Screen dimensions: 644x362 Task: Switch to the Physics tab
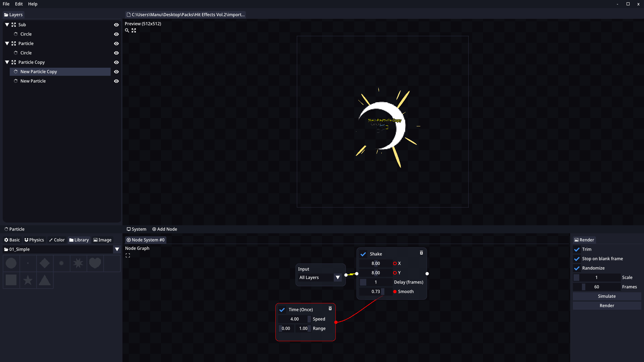(34, 240)
